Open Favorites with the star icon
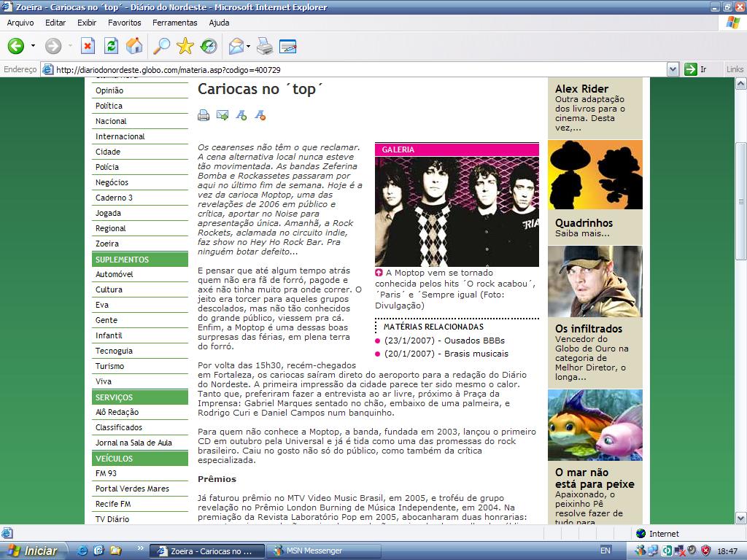 coord(185,47)
